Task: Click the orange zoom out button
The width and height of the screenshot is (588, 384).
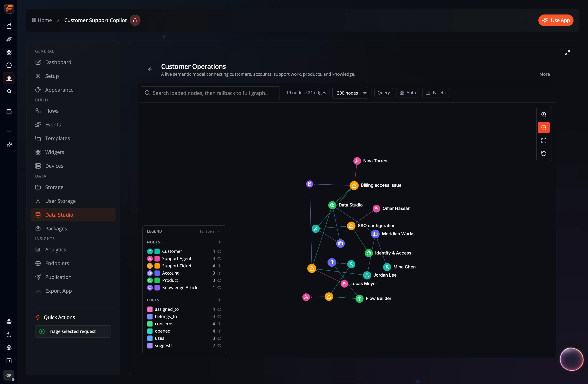Action: tap(543, 128)
